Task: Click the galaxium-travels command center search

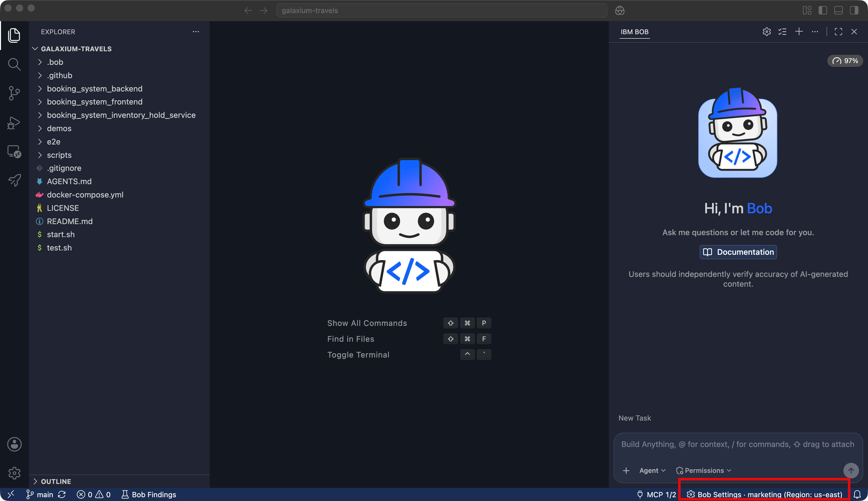Action: point(442,11)
